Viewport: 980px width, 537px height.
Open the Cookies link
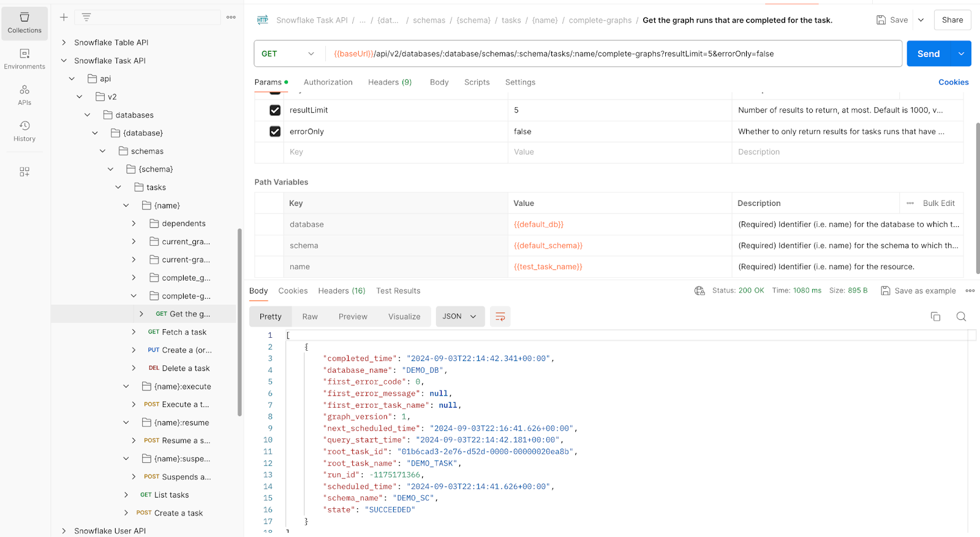click(x=953, y=82)
